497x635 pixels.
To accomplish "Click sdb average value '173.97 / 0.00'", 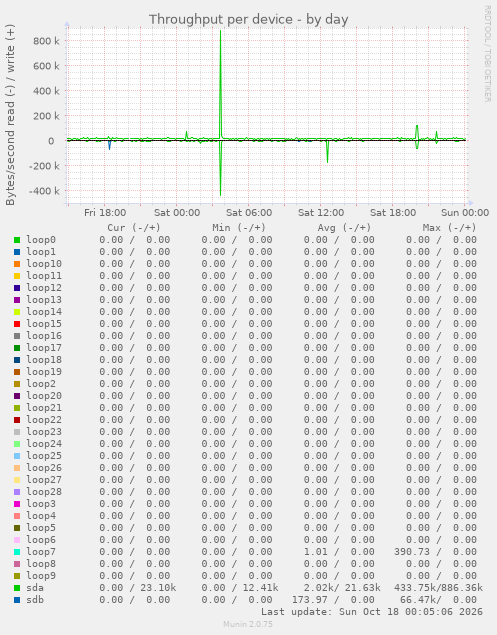I will click(333, 600).
